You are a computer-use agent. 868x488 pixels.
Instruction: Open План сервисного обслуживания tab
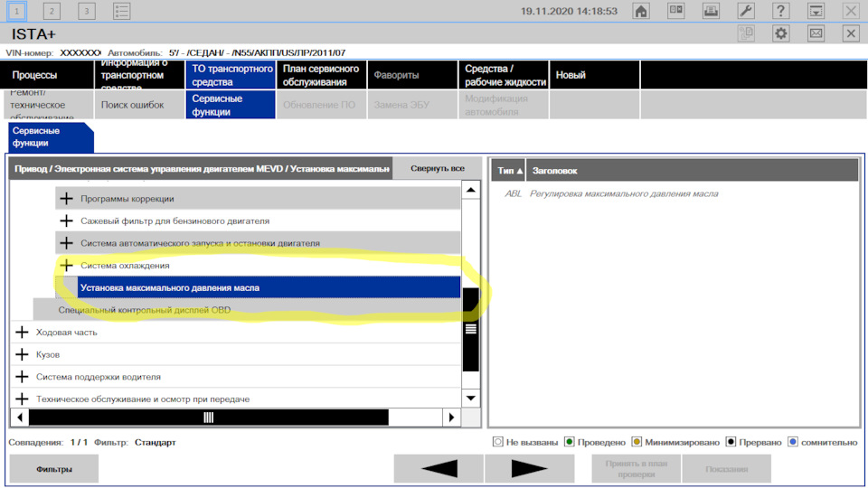(321, 75)
